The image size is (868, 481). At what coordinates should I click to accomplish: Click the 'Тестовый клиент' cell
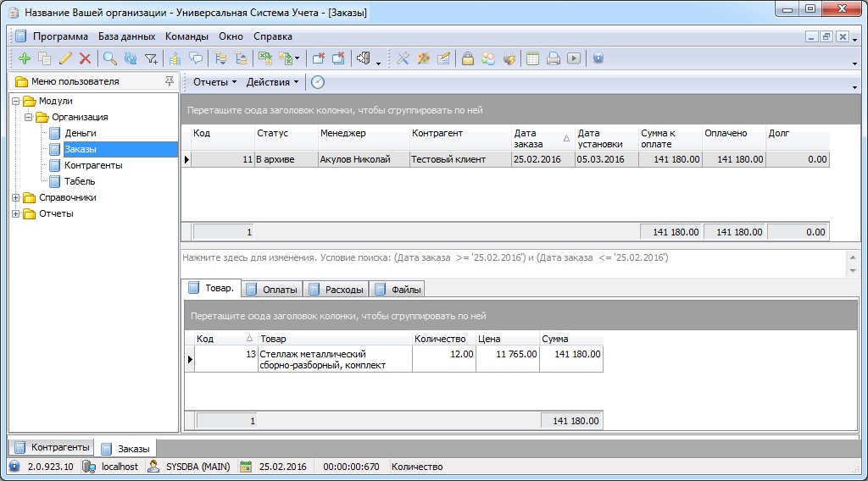(x=460, y=159)
